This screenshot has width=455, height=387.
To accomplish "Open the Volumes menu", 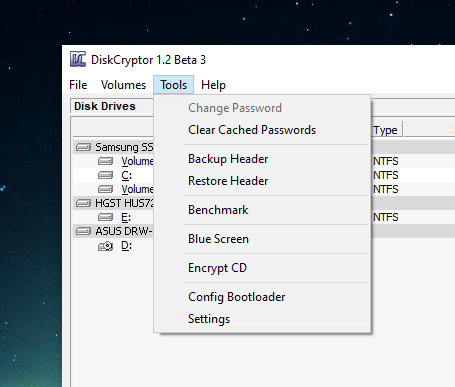I will (x=123, y=85).
